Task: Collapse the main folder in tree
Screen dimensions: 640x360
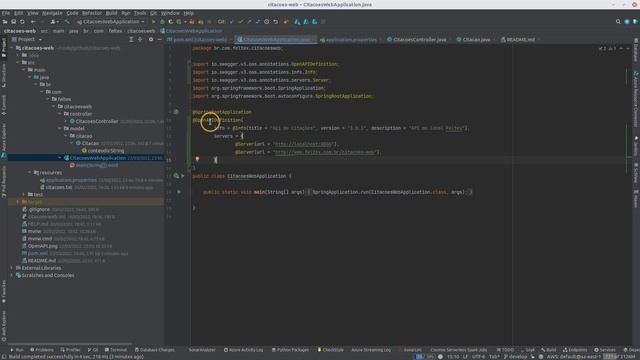Action: point(24,70)
